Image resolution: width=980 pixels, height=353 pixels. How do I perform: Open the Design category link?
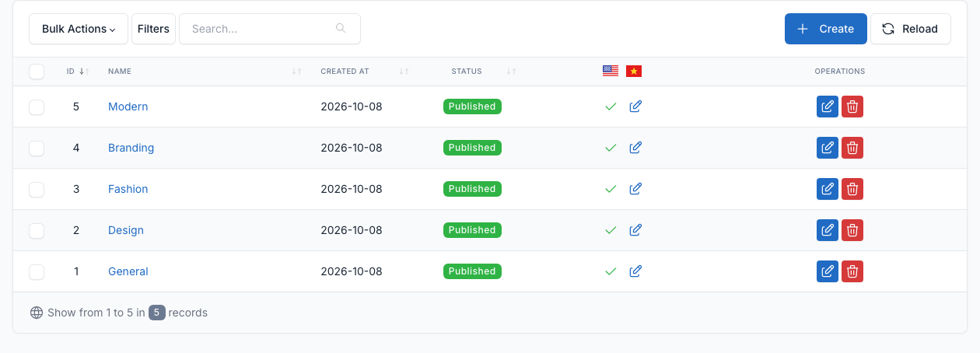tap(126, 230)
